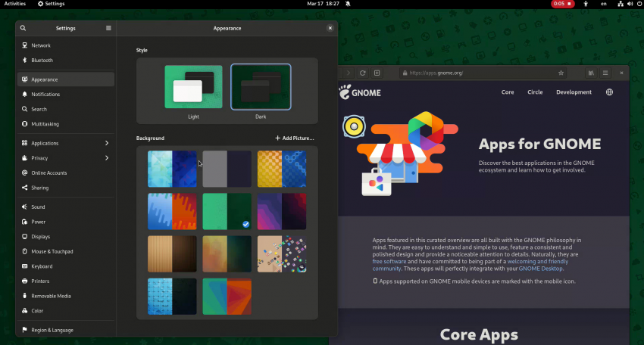Open the browser library bookmarks icon
This screenshot has height=345, width=644.
coord(591,73)
